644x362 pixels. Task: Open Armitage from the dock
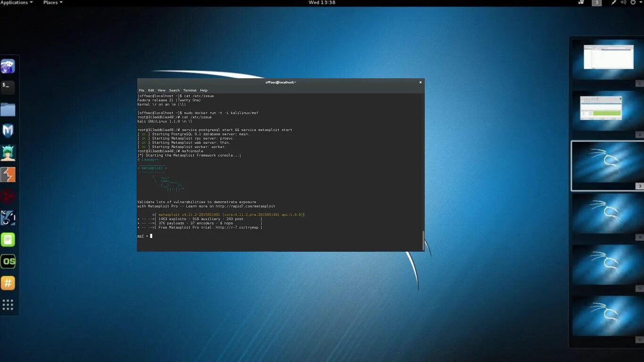pyautogui.click(x=8, y=153)
